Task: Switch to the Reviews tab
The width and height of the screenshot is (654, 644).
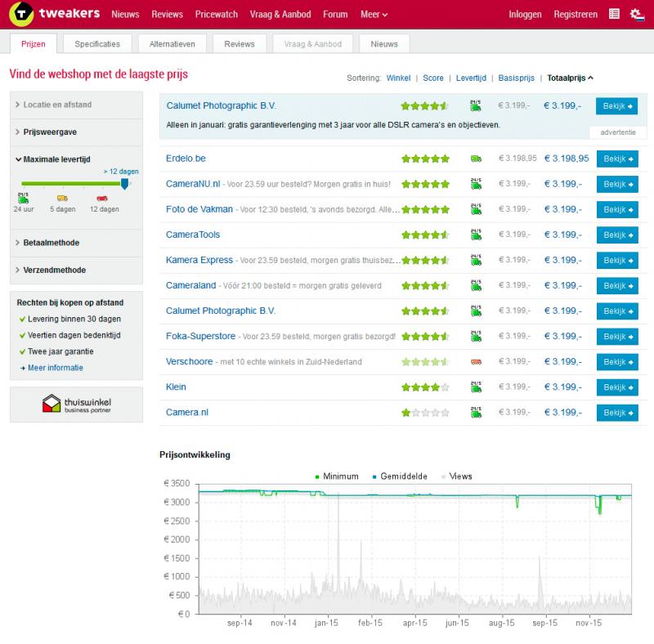Action: [240, 44]
